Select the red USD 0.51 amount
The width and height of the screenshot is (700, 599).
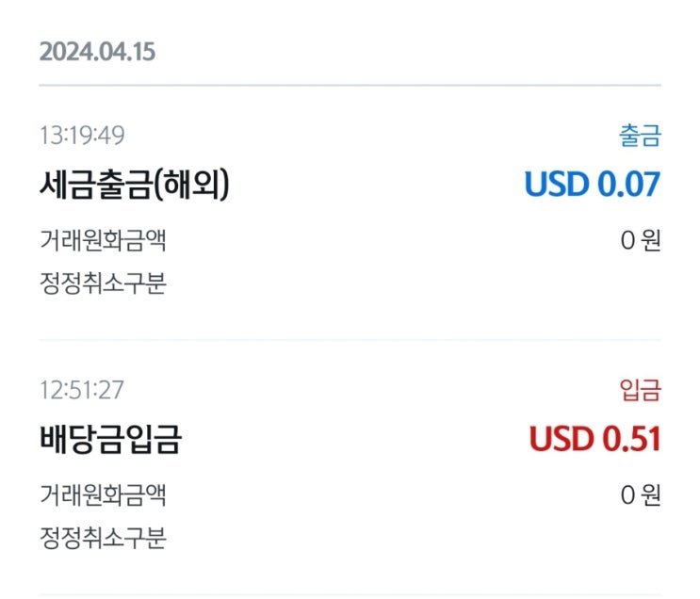pos(594,440)
